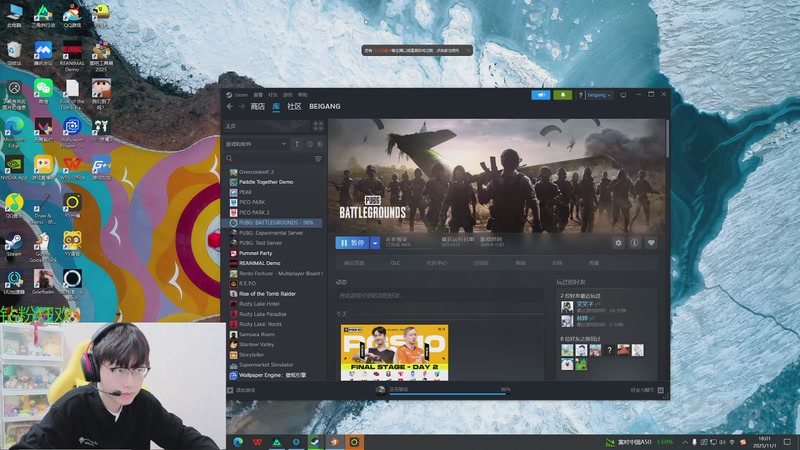This screenshot has height=450, width=800.
Task: Select Stardew Valley in the game list
Action: [256, 345]
